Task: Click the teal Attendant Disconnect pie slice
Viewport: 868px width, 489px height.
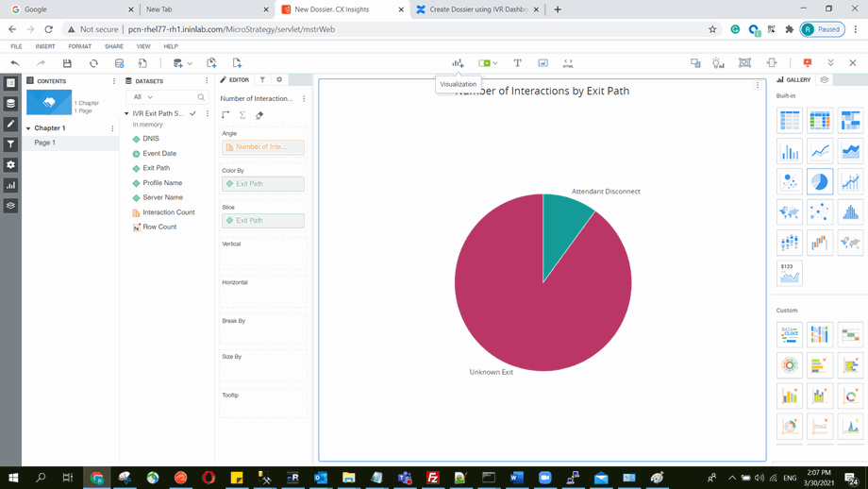Action: click(x=566, y=222)
